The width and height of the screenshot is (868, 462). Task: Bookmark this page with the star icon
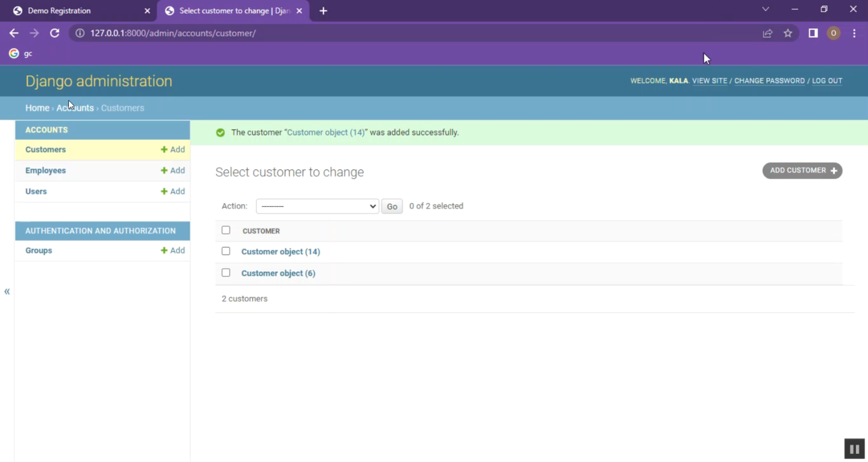(788, 34)
